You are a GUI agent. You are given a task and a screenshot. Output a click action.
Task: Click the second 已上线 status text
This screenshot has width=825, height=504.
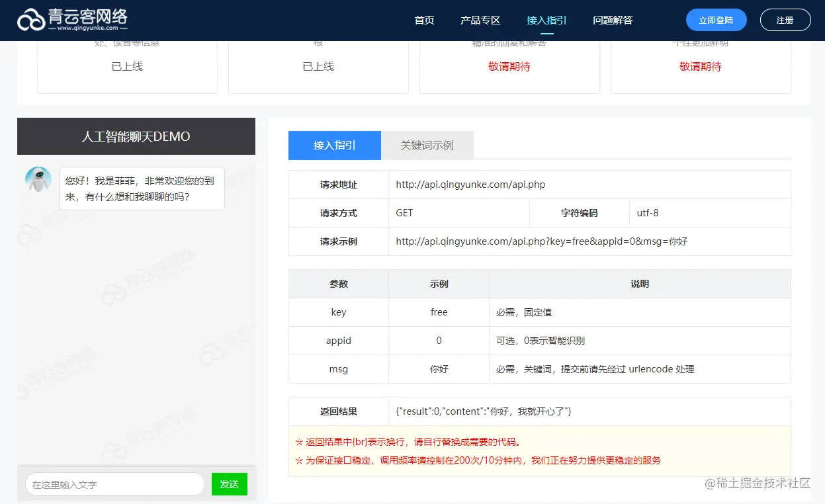tap(318, 66)
